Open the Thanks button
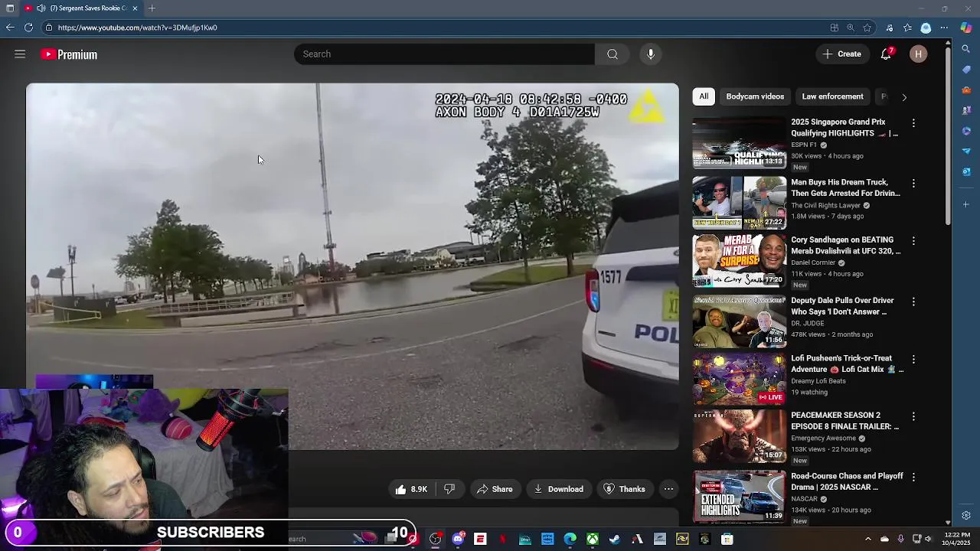Image resolution: width=980 pixels, height=551 pixels. click(624, 489)
